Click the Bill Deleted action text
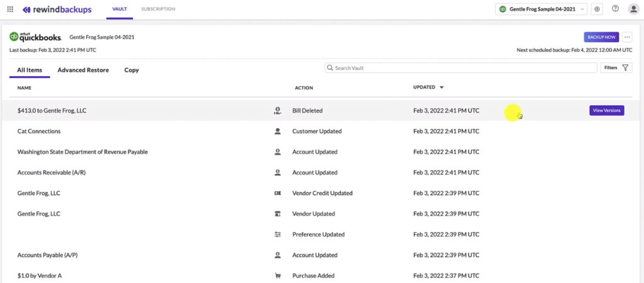The height and width of the screenshot is (283, 644). pos(307,111)
